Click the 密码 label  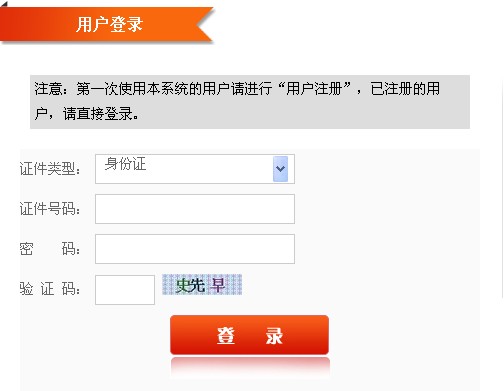coord(50,249)
